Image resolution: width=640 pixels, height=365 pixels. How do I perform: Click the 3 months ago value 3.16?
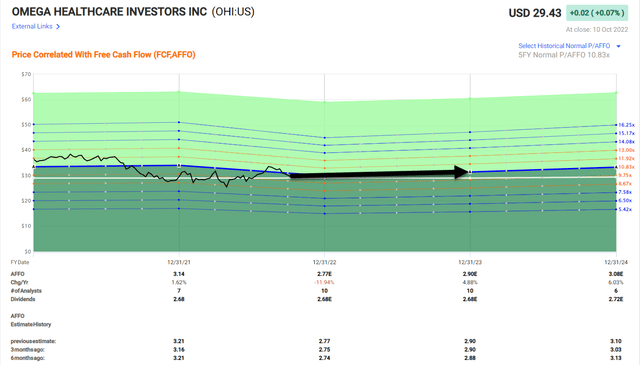click(x=179, y=350)
